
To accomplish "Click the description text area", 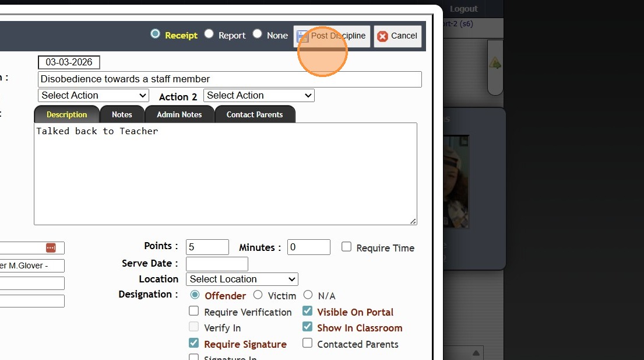I will (226, 174).
